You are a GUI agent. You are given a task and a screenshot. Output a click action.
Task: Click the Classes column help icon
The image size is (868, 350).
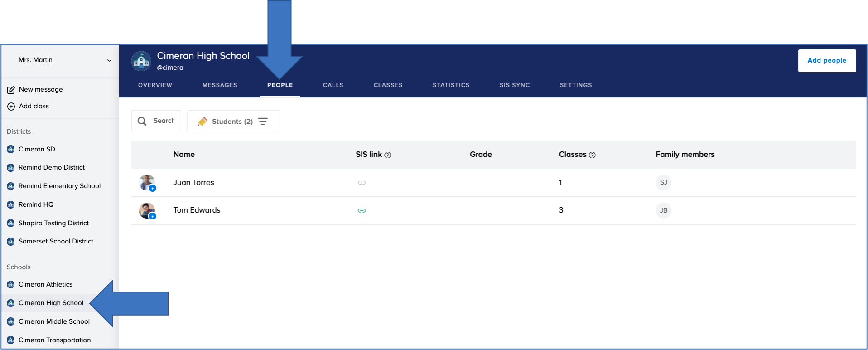point(592,155)
